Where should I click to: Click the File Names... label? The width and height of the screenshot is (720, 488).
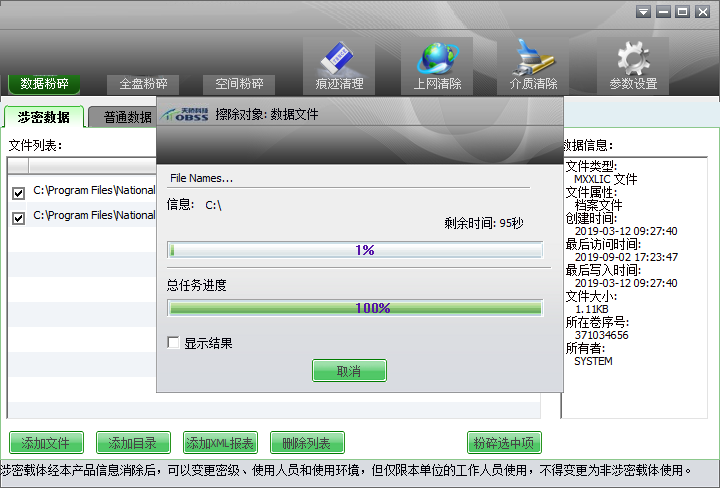click(x=201, y=178)
